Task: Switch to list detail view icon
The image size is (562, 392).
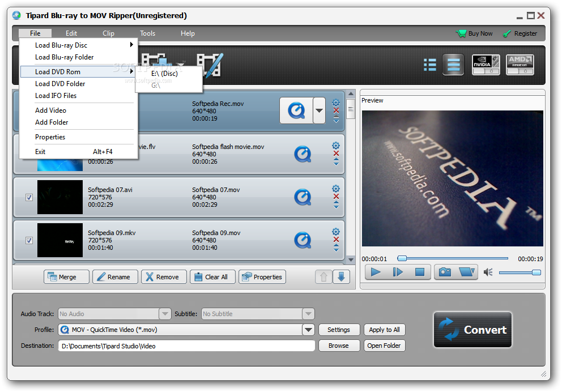Action: tap(430, 65)
